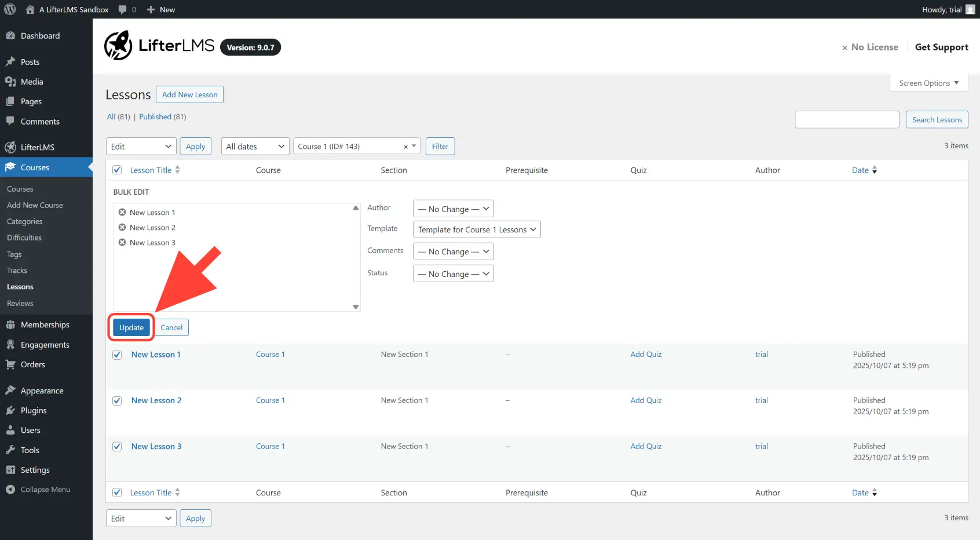Screen dimensions: 980x540
Task: Expand the Screen Options panel
Action: point(928,83)
